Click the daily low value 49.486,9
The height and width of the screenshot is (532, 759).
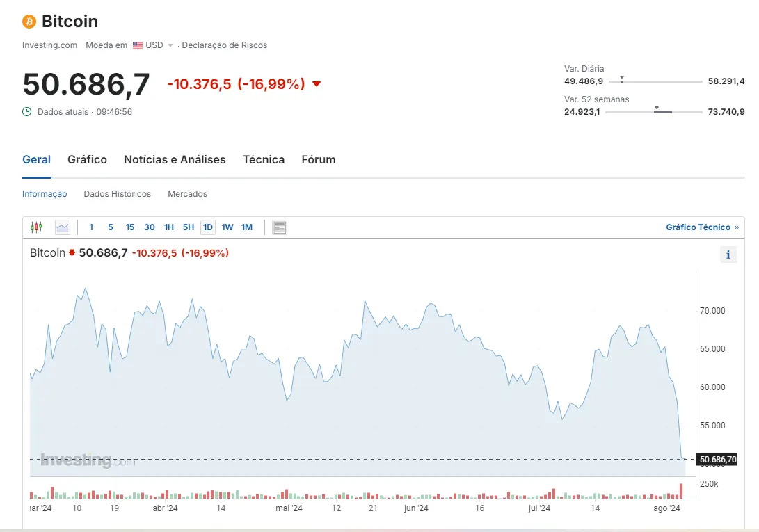click(x=583, y=81)
